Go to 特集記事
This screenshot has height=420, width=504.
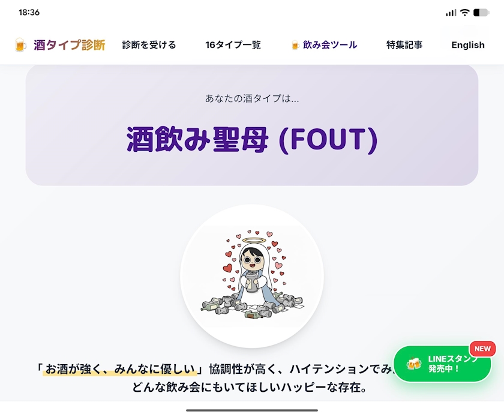(404, 44)
